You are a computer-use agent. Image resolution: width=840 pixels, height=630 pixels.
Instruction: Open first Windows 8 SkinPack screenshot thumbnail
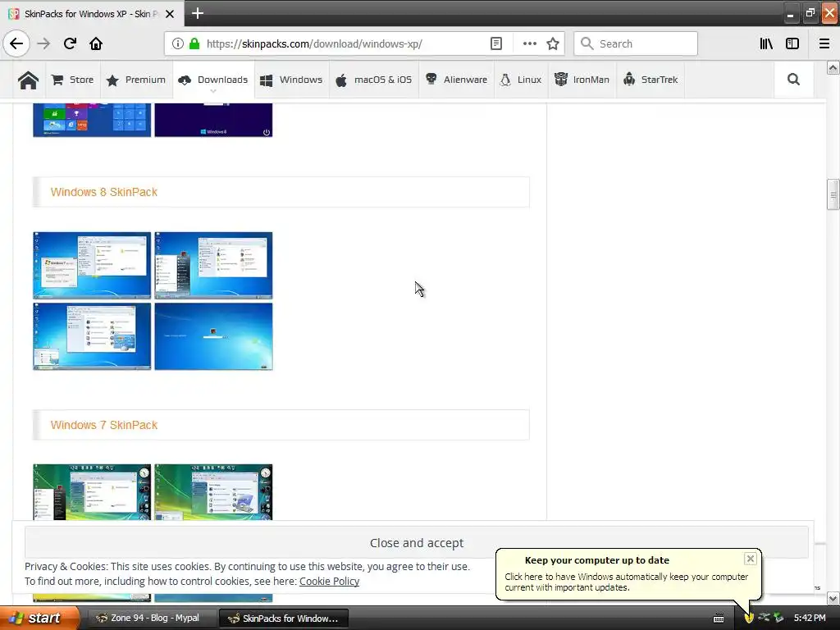click(92, 265)
